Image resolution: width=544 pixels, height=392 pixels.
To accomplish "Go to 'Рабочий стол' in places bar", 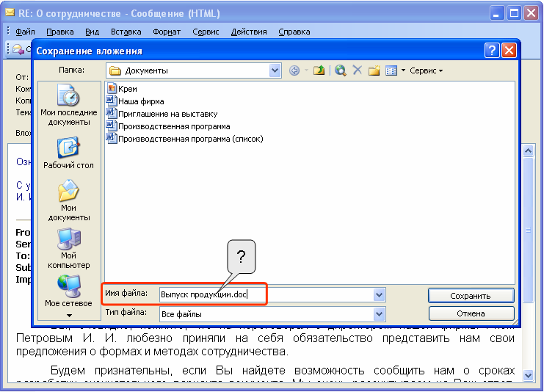I will [x=68, y=153].
